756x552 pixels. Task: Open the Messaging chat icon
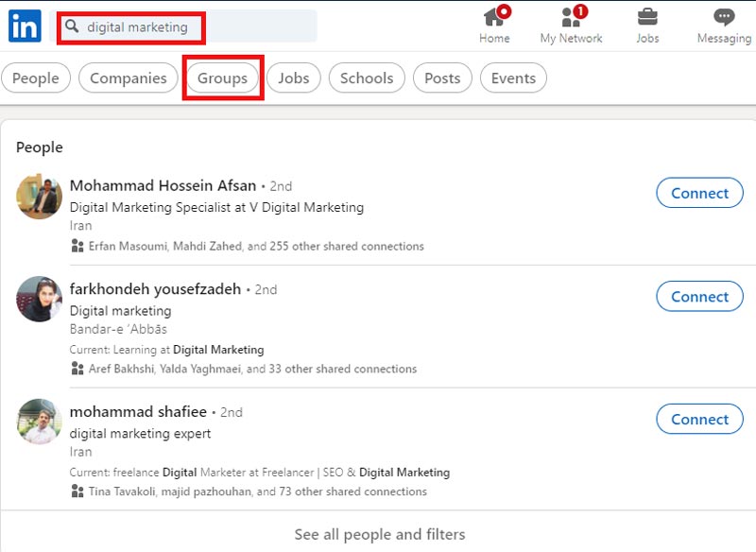[x=724, y=19]
